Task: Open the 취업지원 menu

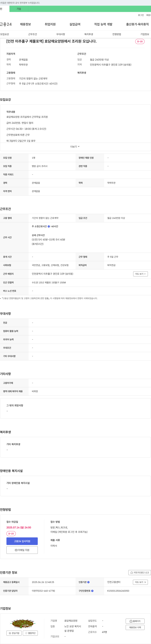Action: tap(50, 24)
